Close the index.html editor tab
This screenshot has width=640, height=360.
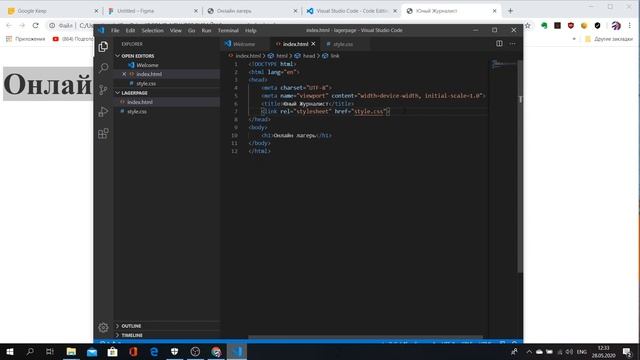[x=313, y=44]
